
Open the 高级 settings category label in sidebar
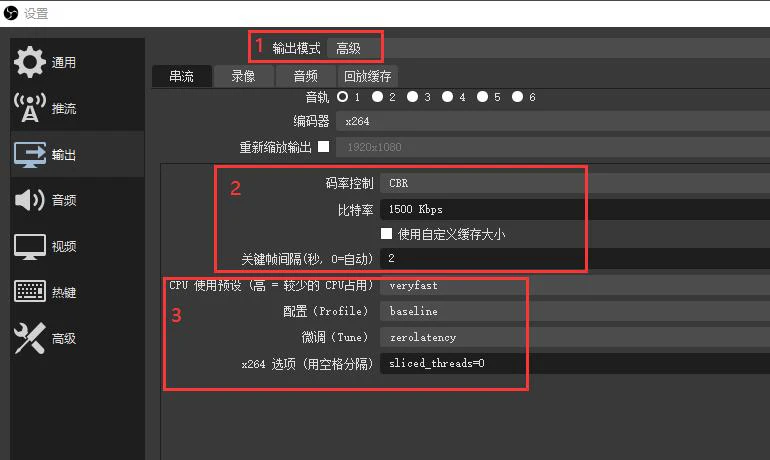64,338
